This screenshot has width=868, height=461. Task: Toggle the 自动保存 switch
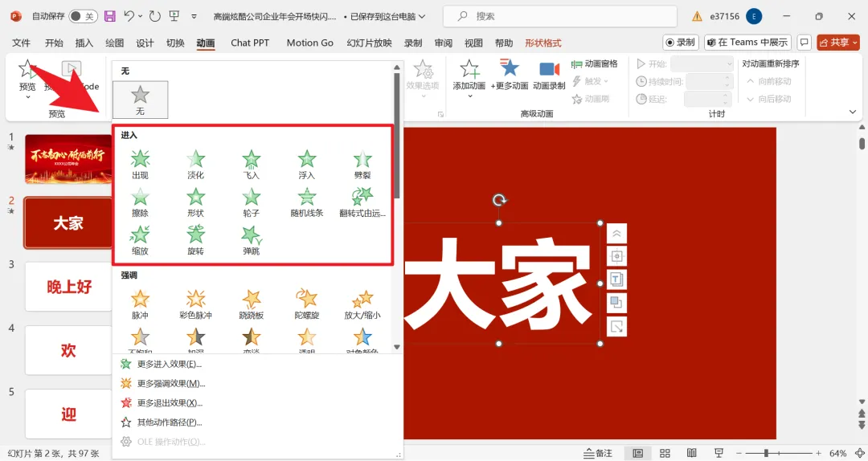pos(83,16)
